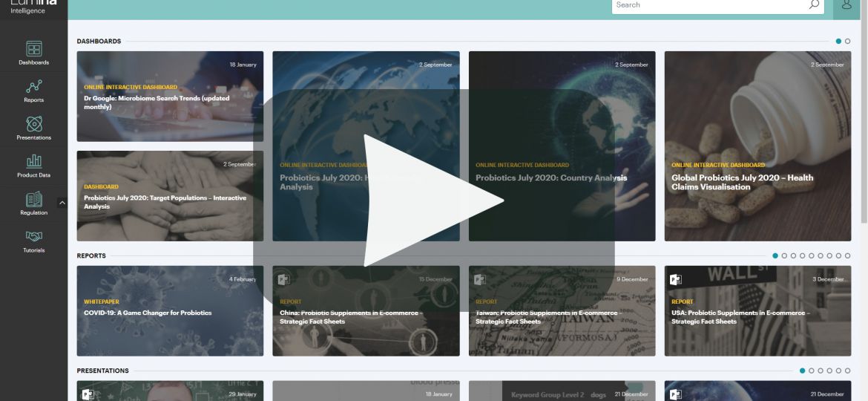Open Probiotics July 2020 Country Analysis card
Viewport: 868px width, 401px height.
[x=562, y=146]
